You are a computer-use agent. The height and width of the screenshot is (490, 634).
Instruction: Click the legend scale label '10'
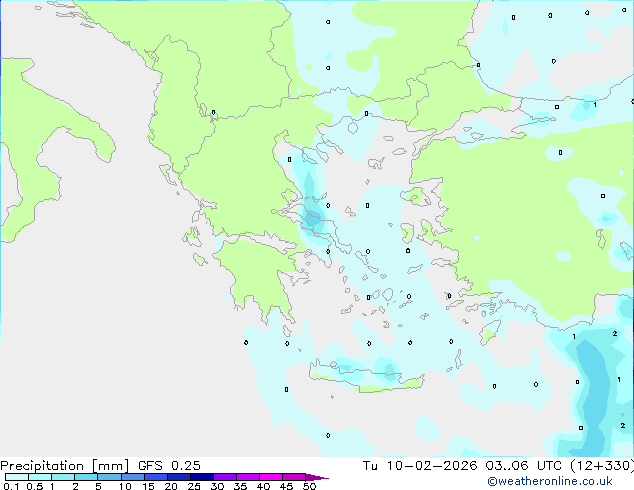[x=125, y=486]
